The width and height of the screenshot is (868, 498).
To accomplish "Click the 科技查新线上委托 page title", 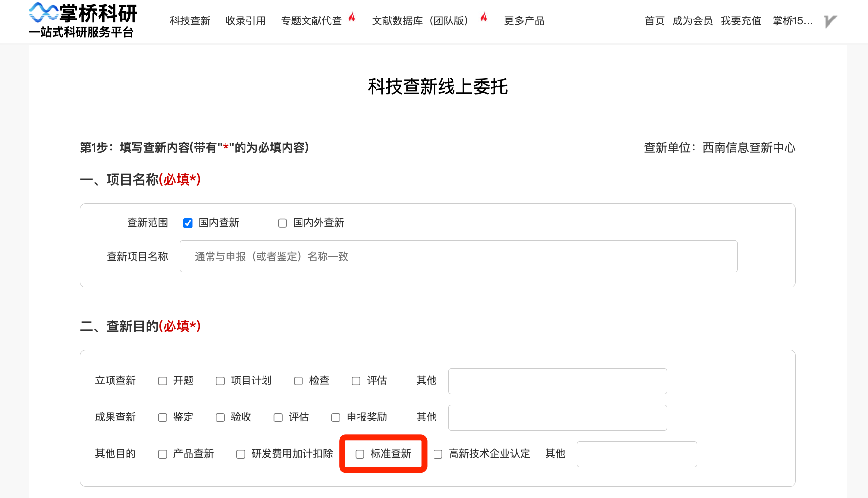I will 437,87.
